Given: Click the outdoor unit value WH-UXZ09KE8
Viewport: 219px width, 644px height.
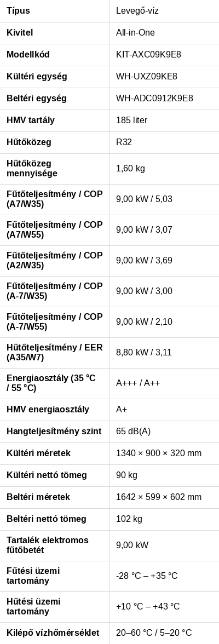Looking at the screenshot, I should point(147,77).
